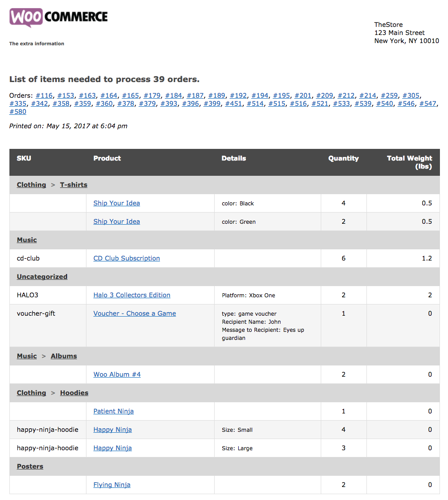Open Happy Ninja product, Size Small
The width and height of the screenshot is (448, 500).
tap(112, 430)
